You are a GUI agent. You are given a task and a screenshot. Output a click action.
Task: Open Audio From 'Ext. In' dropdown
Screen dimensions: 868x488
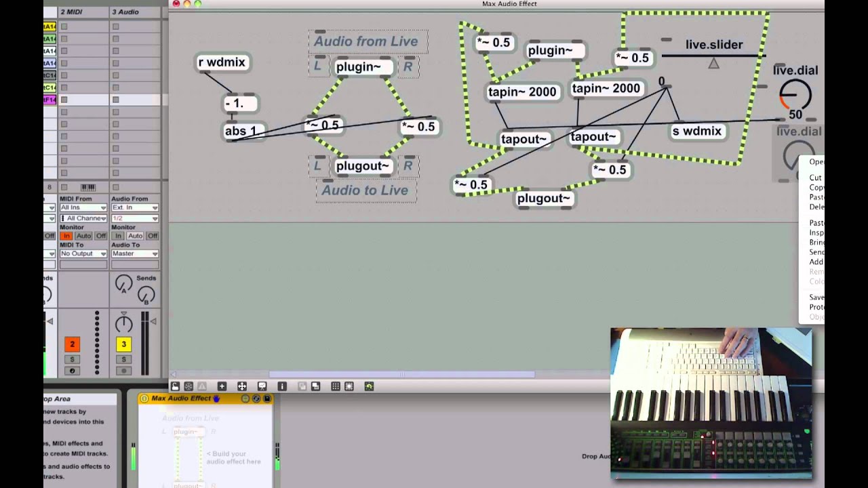point(135,207)
